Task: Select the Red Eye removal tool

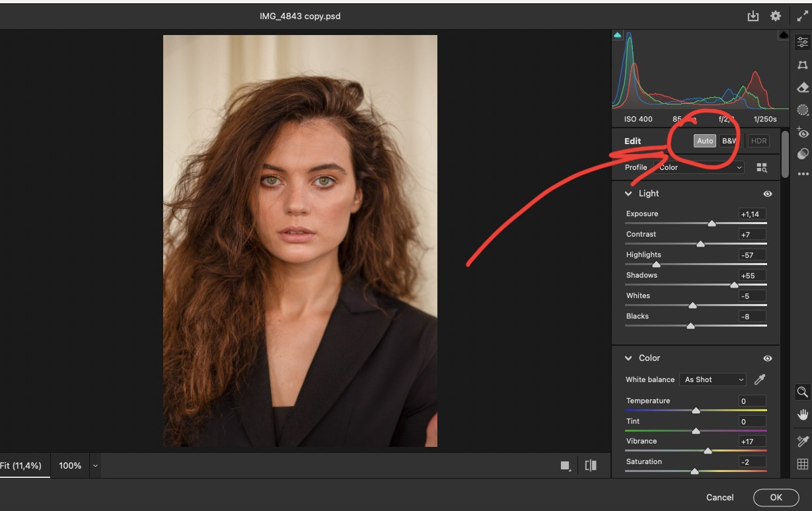Action: point(802,133)
